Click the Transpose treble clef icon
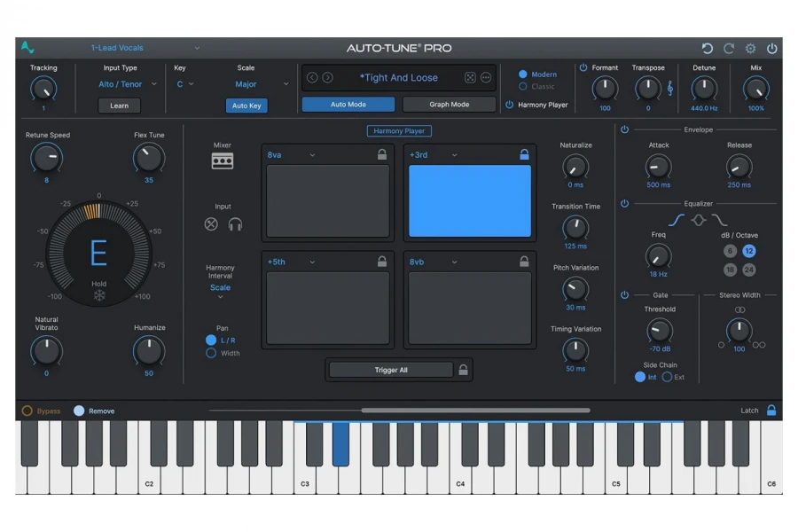This screenshot has height=532, width=798. pos(670,89)
